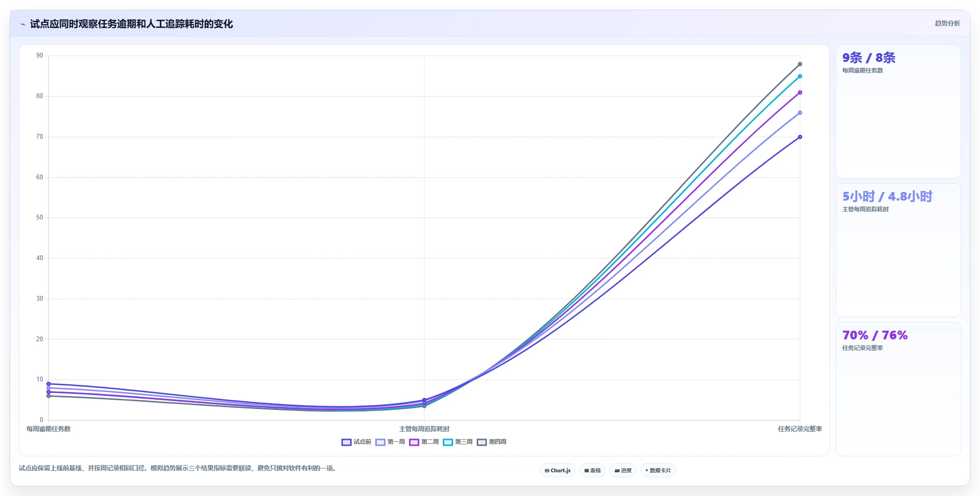Toggle the 第二周 legend series

click(x=424, y=442)
